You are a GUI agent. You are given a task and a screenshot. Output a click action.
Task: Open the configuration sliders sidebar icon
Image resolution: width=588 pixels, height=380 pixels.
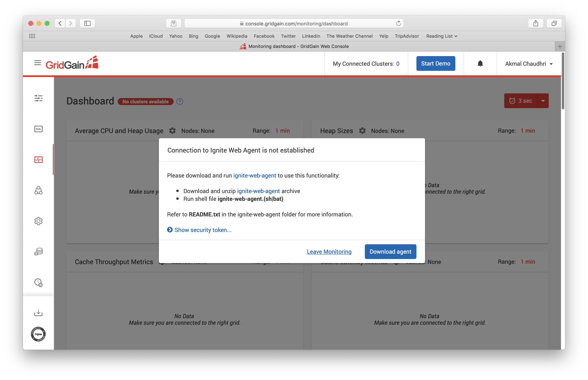point(38,98)
